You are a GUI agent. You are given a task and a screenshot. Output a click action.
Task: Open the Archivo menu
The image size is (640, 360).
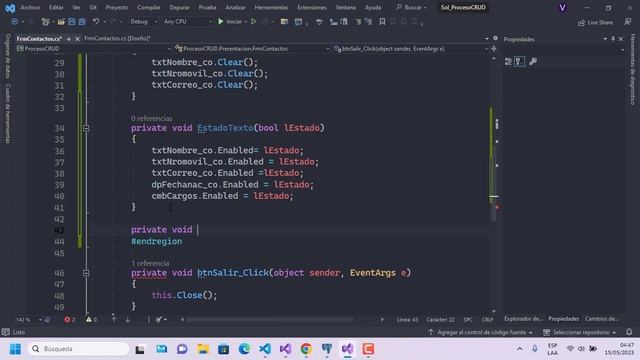point(30,7)
